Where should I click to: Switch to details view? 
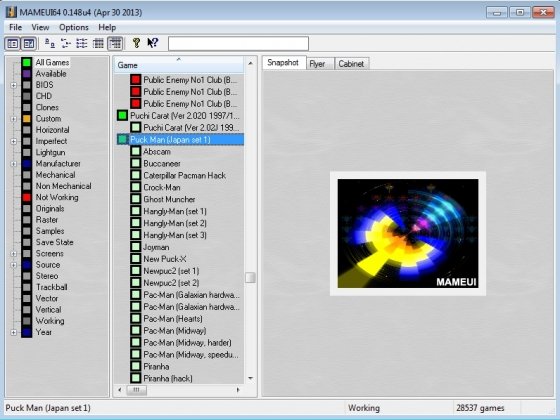point(98,44)
